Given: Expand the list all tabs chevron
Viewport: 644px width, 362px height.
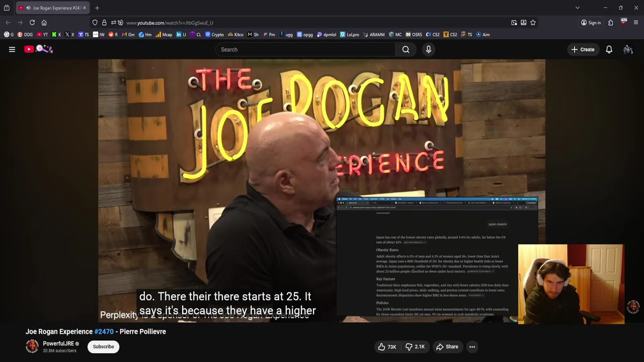Looking at the screenshot, I should pyautogui.click(x=578, y=8).
